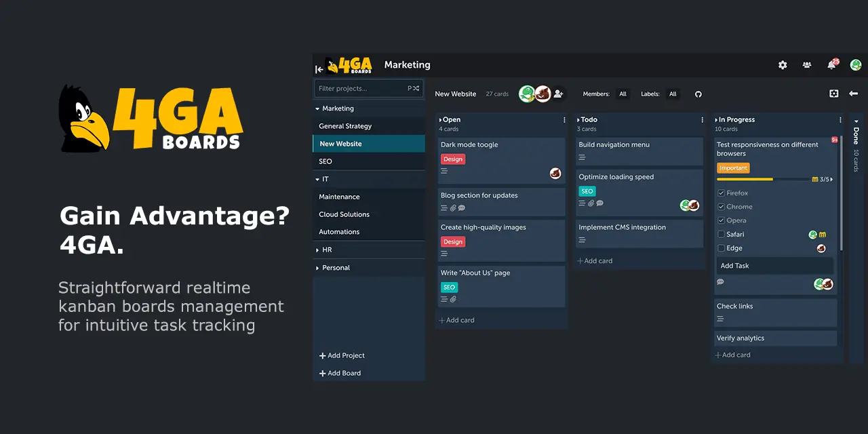This screenshot has height=434, width=868.
Task: Click comments icon on Blog section for updates card
Action: tap(462, 208)
